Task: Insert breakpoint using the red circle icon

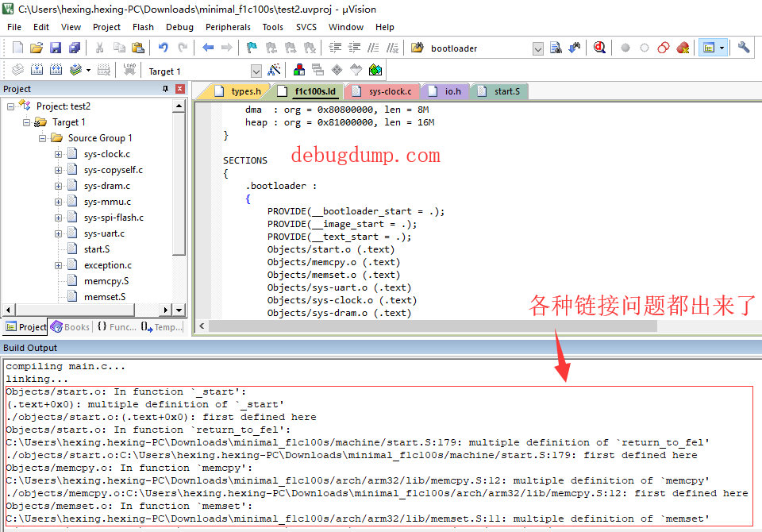Action: click(x=625, y=48)
